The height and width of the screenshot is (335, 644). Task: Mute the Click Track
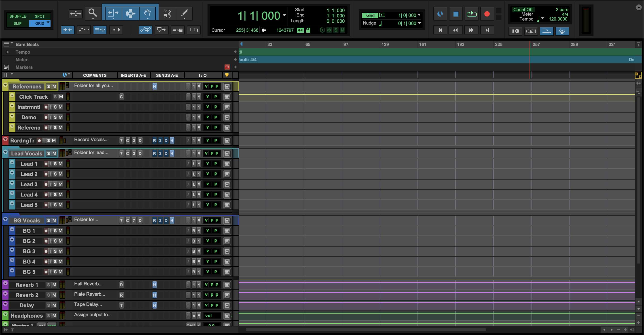(x=61, y=97)
